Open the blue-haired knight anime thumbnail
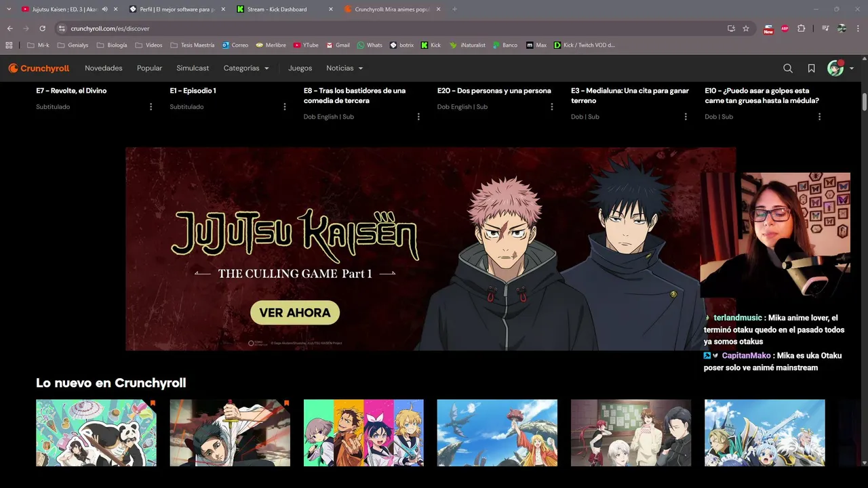Viewport: 868px width, 488px height. click(765, 432)
